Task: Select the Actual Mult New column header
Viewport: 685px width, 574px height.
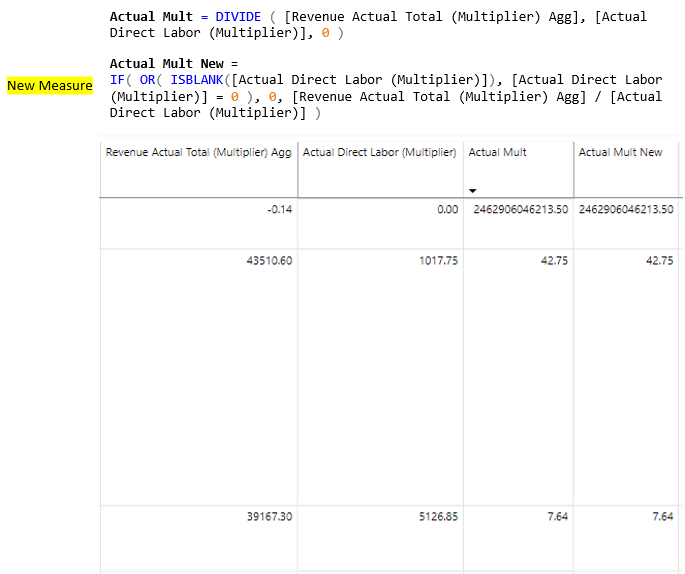Action: coord(620,152)
